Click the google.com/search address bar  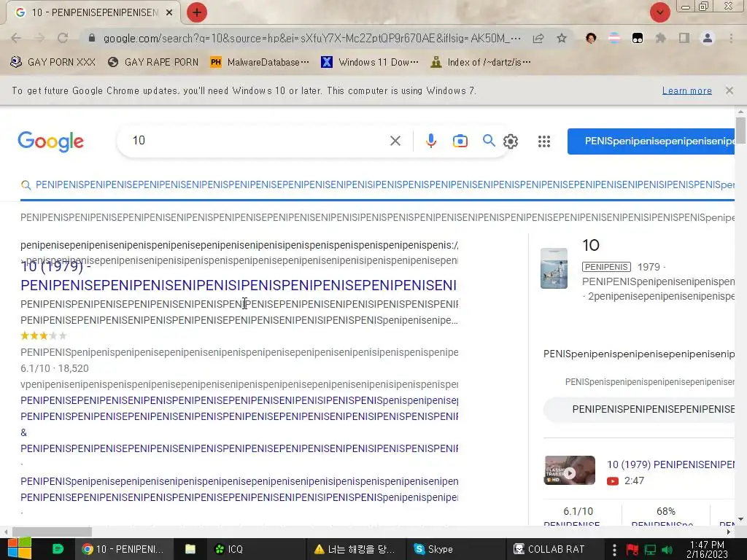click(x=312, y=38)
